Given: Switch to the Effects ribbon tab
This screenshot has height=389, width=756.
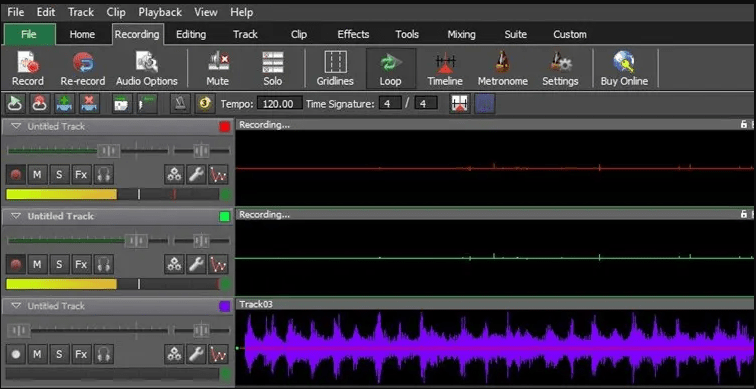Looking at the screenshot, I should point(353,35).
